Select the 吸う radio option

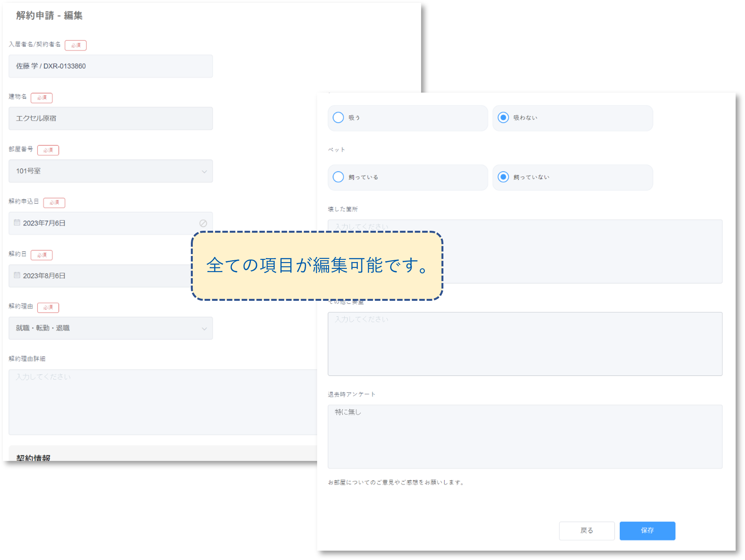tap(338, 117)
